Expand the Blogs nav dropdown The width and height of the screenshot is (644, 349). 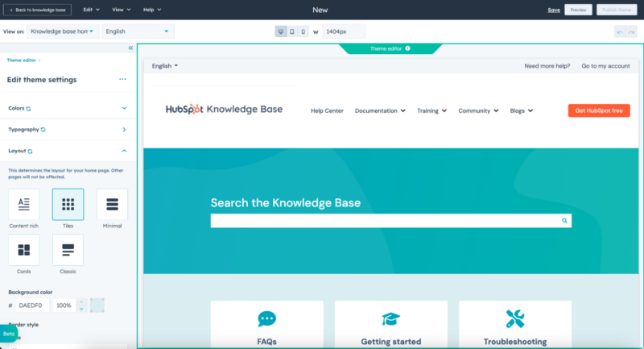click(x=521, y=110)
